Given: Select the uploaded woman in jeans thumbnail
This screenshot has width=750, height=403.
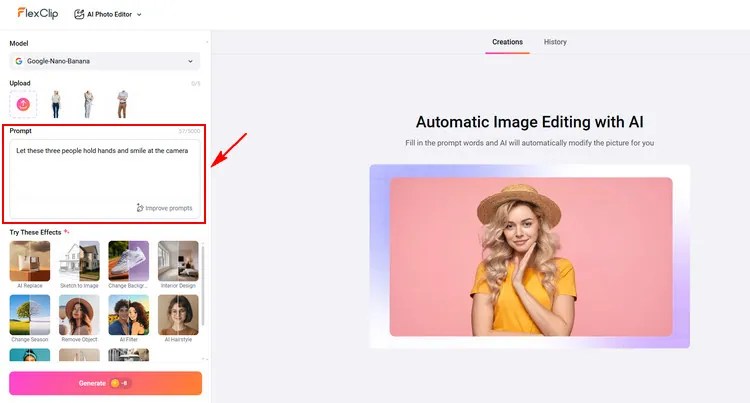Looking at the screenshot, I should coord(56,104).
